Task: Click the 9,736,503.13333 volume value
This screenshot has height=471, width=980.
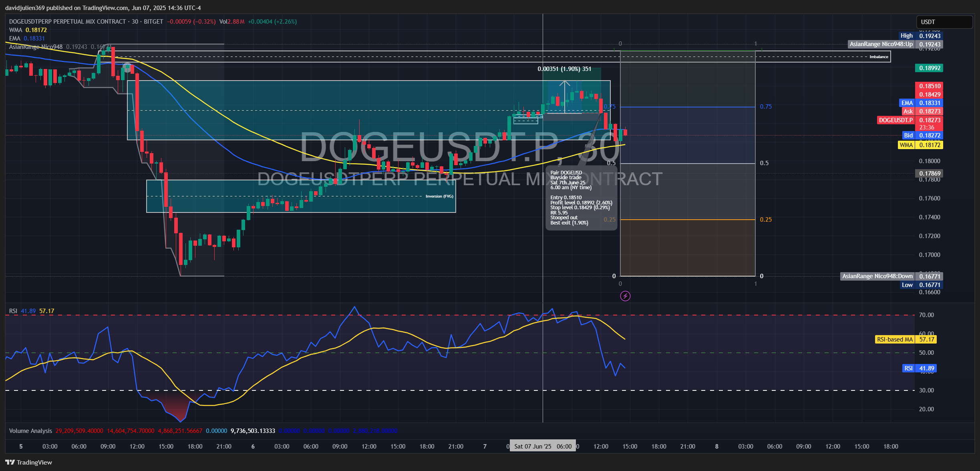Action: (x=253, y=431)
